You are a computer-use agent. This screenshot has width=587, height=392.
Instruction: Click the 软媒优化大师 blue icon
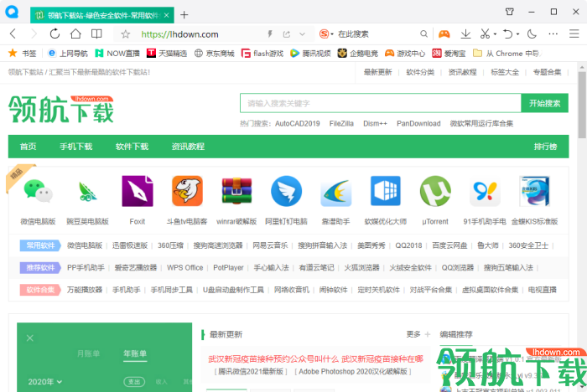386,191
